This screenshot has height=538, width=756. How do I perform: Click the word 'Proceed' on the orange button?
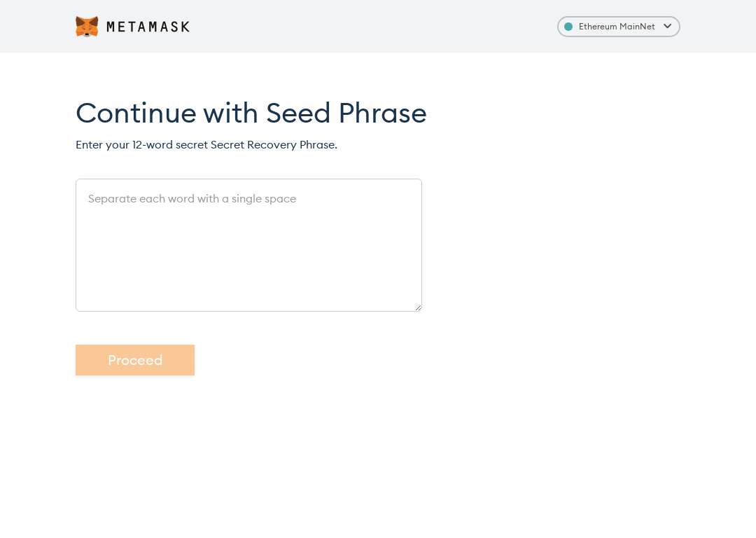coord(135,360)
